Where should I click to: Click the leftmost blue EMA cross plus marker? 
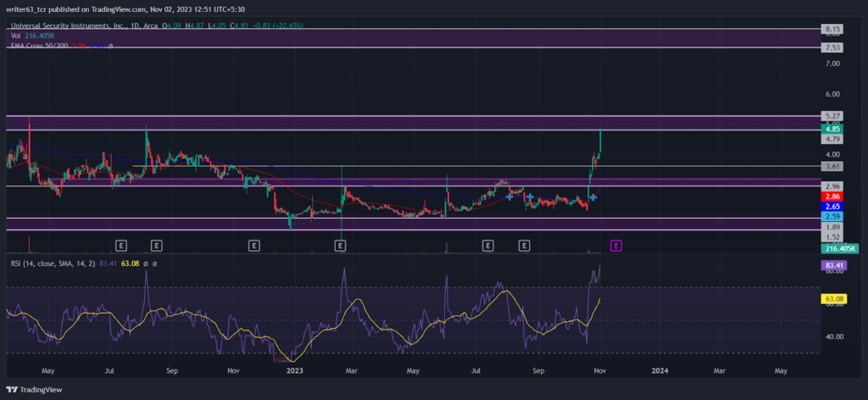click(509, 197)
